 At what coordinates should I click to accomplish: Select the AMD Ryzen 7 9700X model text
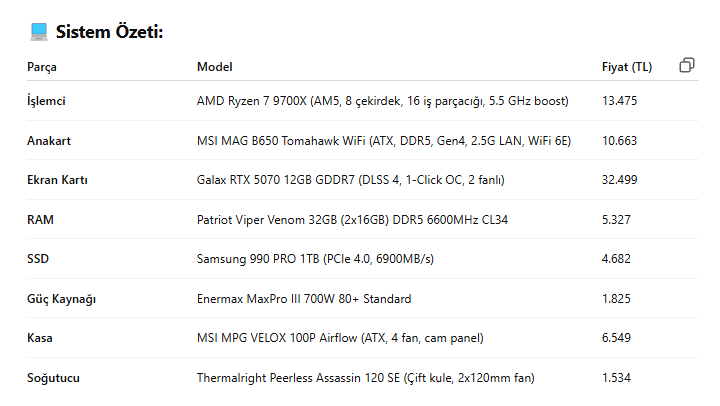(x=382, y=101)
